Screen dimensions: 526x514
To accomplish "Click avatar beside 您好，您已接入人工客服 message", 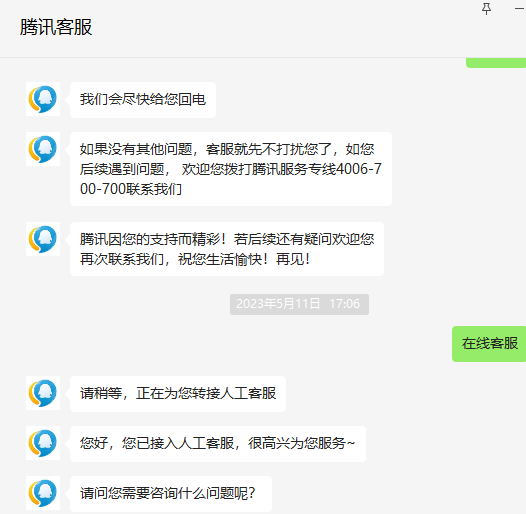I will 43,443.
